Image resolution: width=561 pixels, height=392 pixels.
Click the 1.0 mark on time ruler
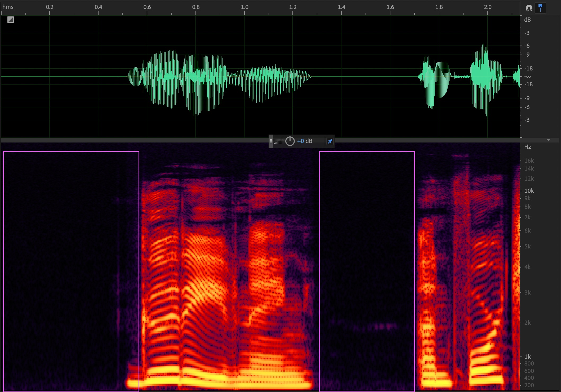(x=244, y=7)
